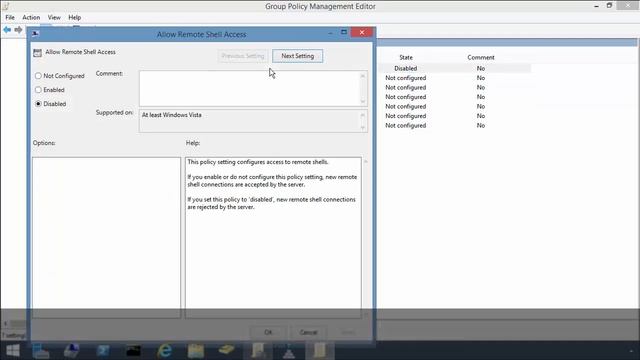Open File Explorer from the taskbar
640x360 pixels.
196,351
